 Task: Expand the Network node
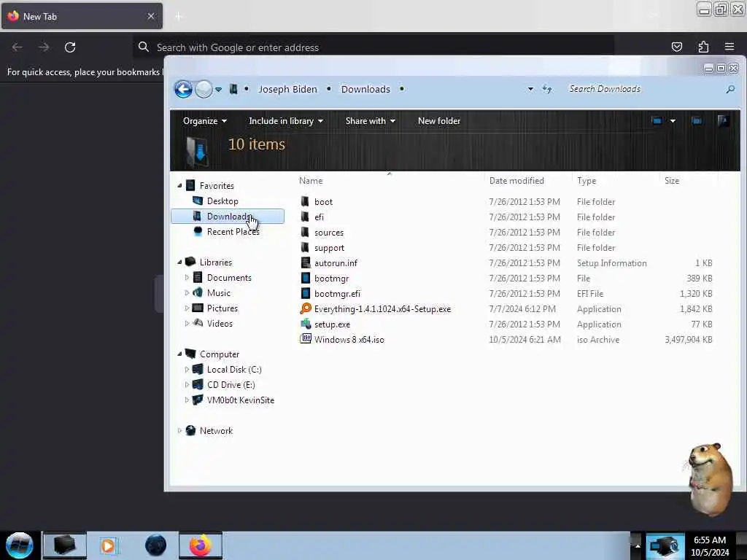tap(179, 430)
